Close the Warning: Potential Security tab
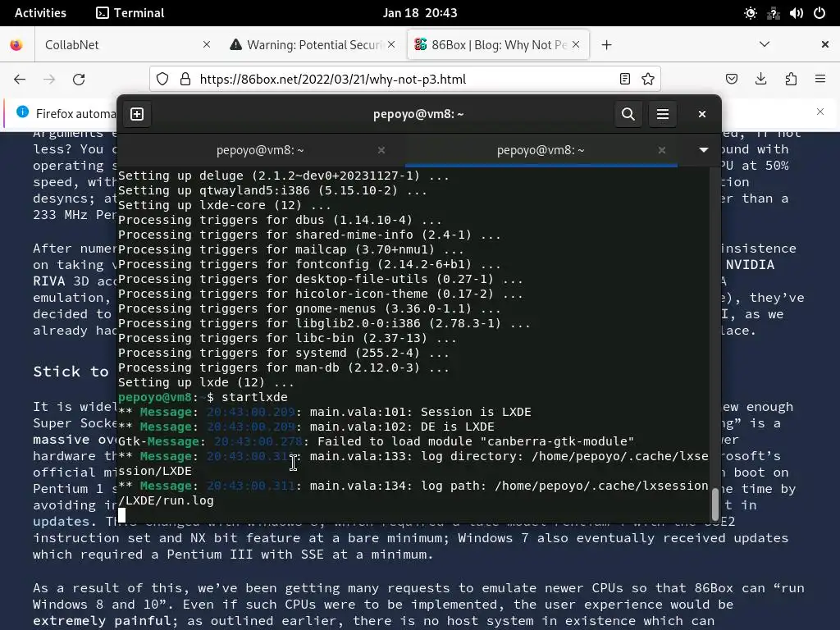This screenshot has height=630, width=840. click(391, 44)
